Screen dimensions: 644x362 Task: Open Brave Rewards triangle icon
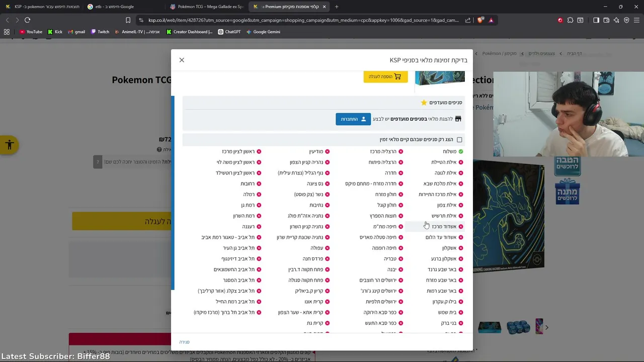click(x=491, y=20)
